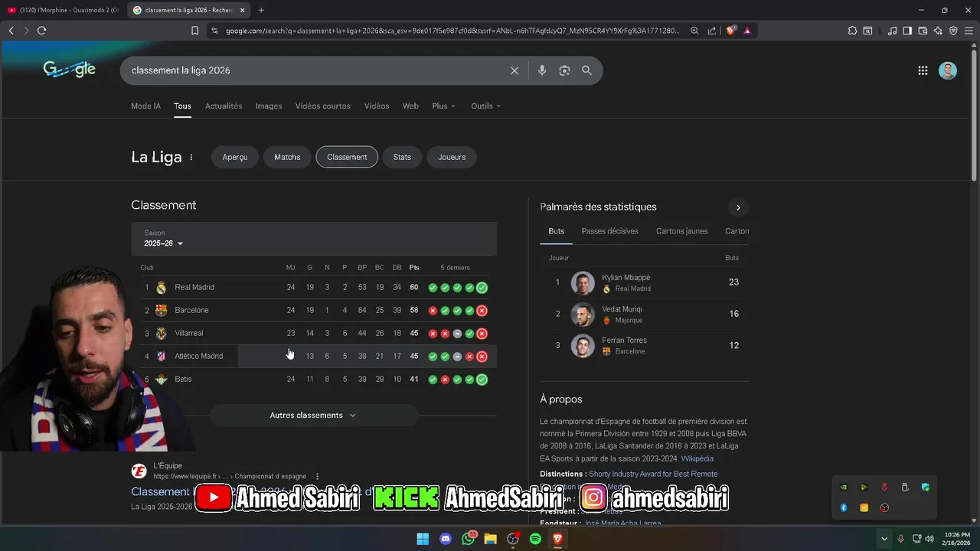Image resolution: width=980 pixels, height=551 pixels.
Task: Expand the Plus search filter menu
Action: point(443,106)
